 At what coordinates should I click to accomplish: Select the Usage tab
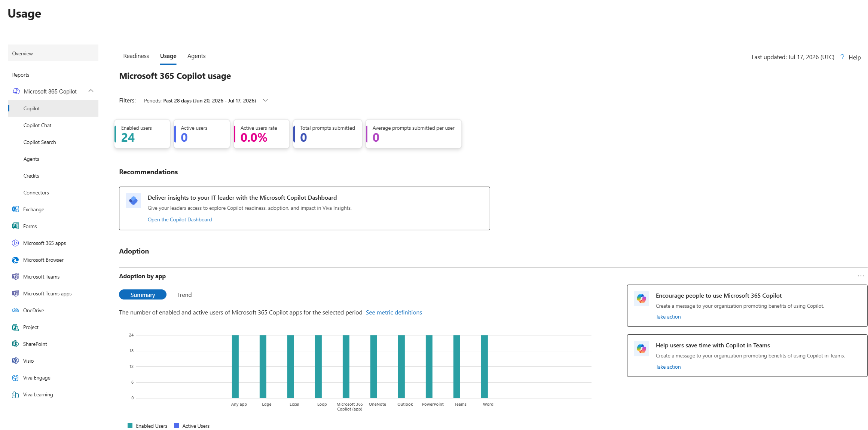[168, 56]
